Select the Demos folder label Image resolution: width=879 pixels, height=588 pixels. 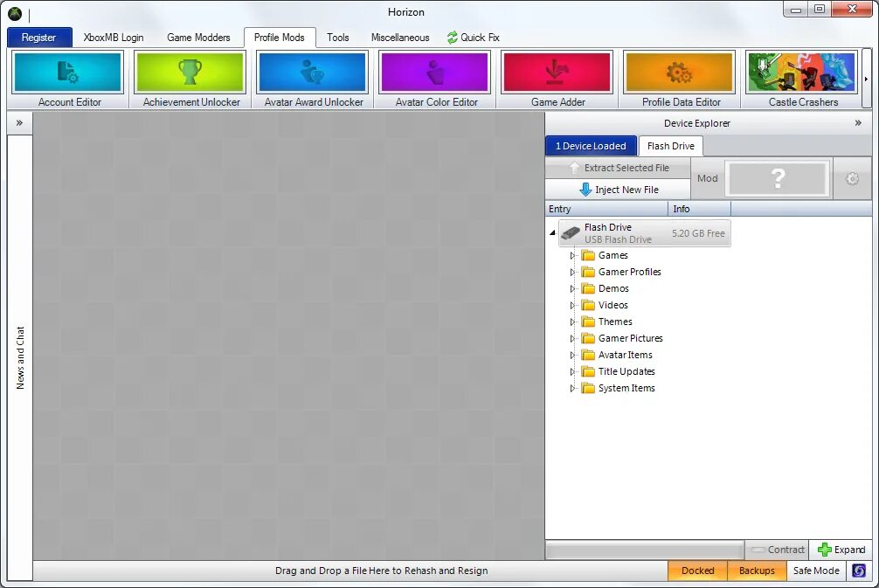pyautogui.click(x=613, y=288)
